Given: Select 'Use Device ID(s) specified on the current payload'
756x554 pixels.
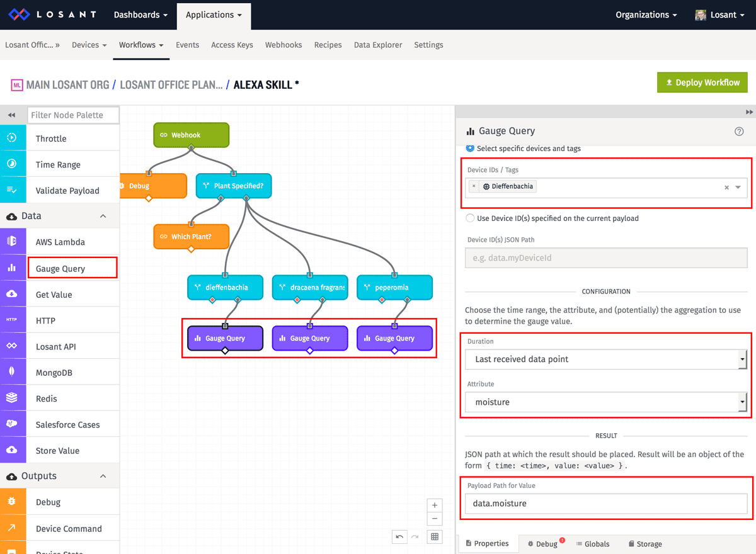Looking at the screenshot, I should tap(470, 218).
